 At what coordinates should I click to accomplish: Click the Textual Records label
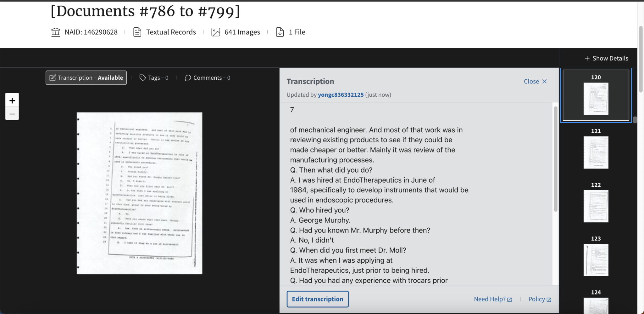pos(171,32)
